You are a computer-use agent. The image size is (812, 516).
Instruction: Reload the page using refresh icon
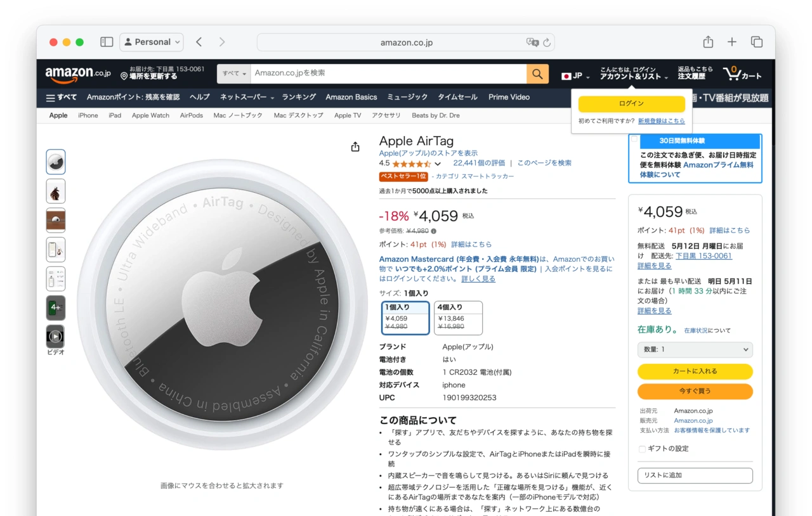click(547, 42)
